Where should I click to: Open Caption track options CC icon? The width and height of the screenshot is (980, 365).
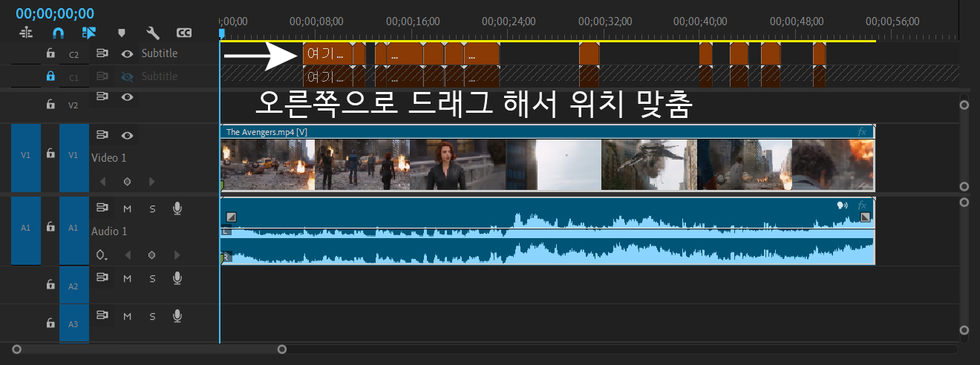[x=184, y=33]
